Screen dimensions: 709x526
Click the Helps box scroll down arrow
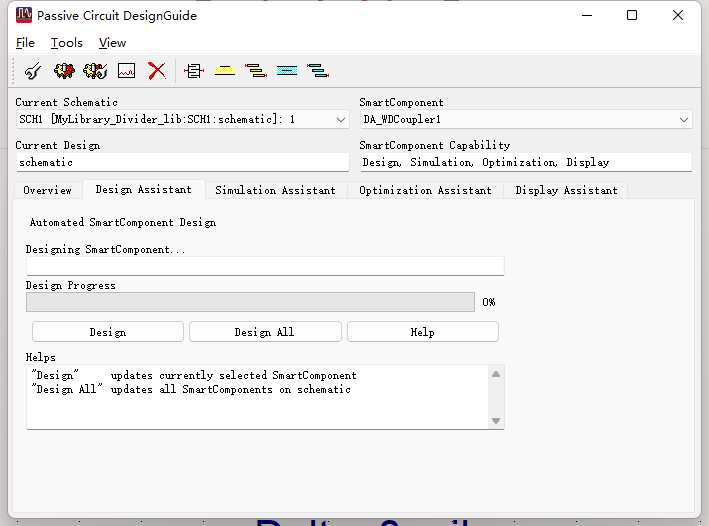[496, 421]
